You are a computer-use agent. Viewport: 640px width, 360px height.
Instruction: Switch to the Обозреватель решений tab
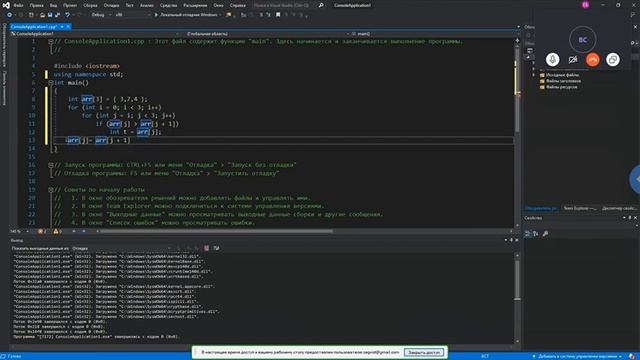541,208
